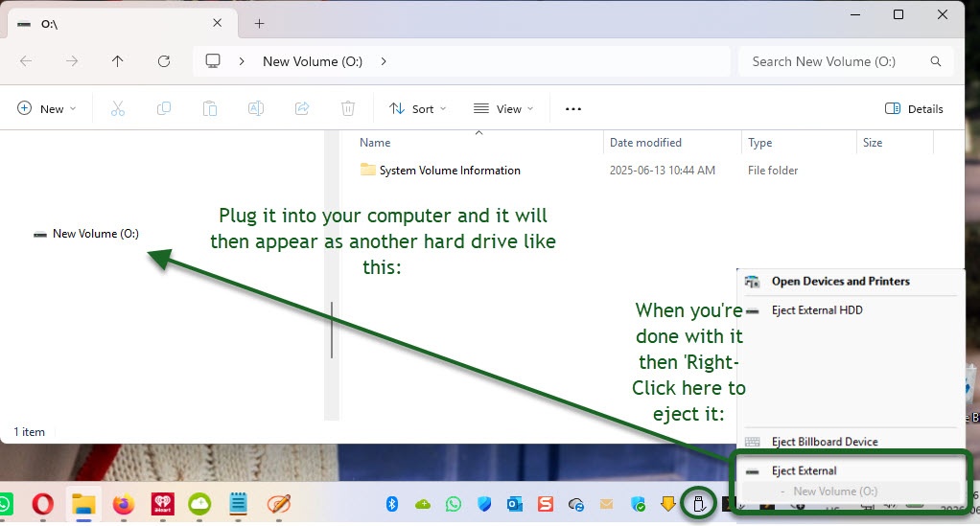The width and height of the screenshot is (980, 526).
Task: Open the green cloud taskbar app
Action: 199,504
